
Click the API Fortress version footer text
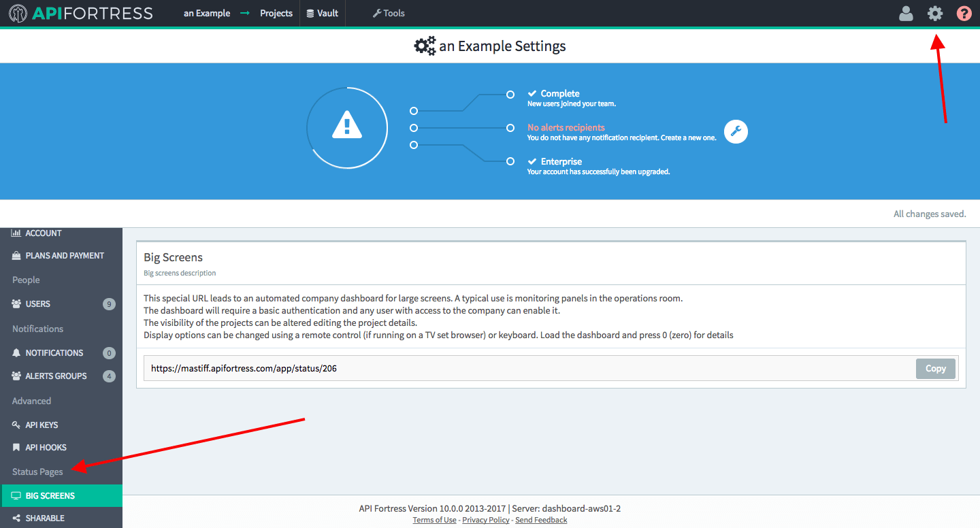(490, 508)
